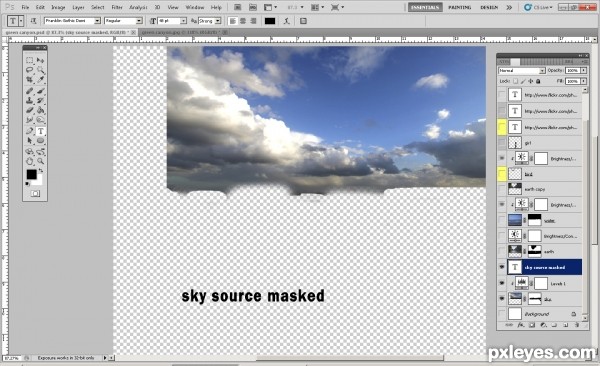Image resolution: width=600 pixels, height=366 pixels.
Task: Open anti-aliasing Strong dropdown
Action: [x=218, y=21]
